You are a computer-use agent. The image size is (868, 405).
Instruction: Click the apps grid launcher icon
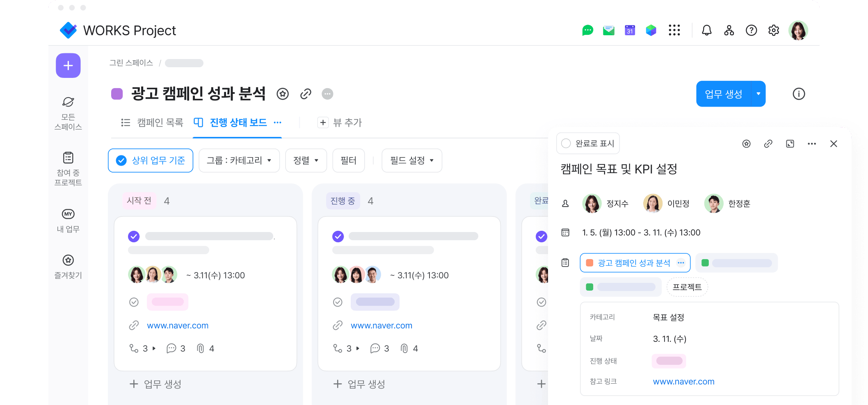674,30
